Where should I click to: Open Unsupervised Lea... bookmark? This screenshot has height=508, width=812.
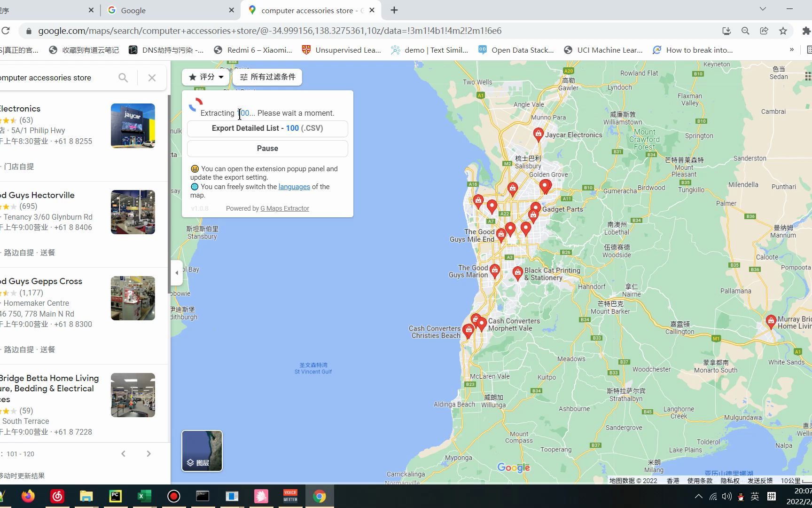pos(342,50)
